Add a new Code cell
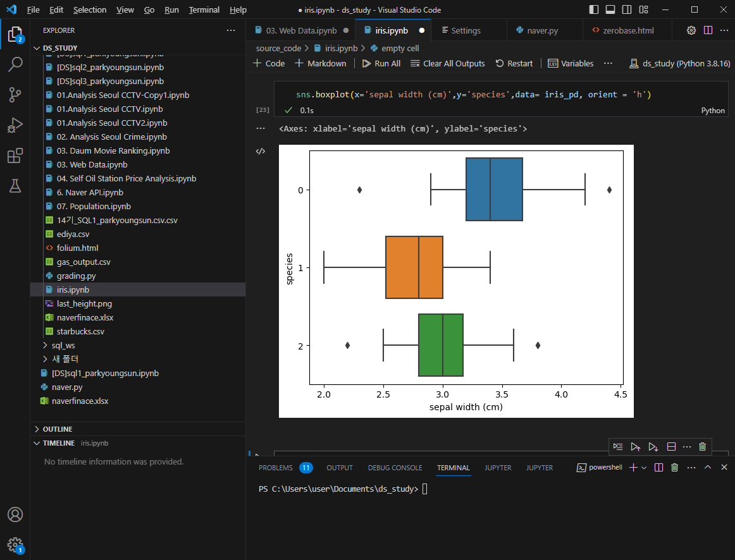The width and height of the screenshot is (735, 560). point(269,63)
